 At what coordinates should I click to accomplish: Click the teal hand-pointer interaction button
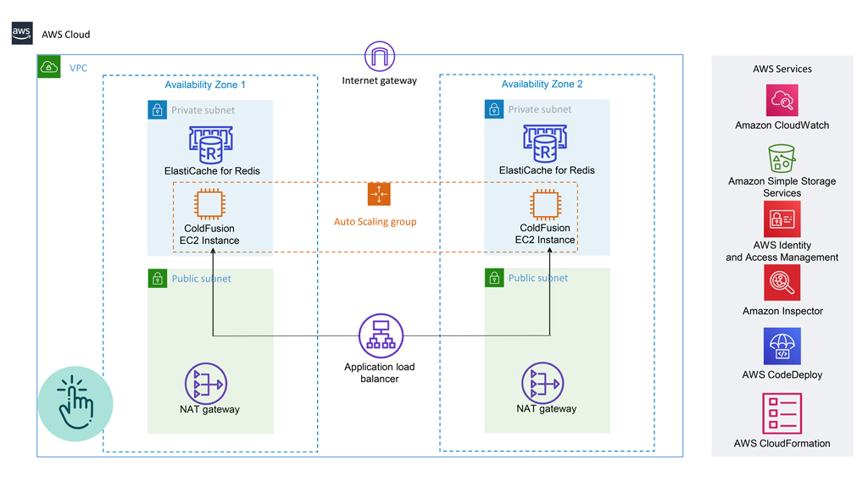tap(75, 404)
